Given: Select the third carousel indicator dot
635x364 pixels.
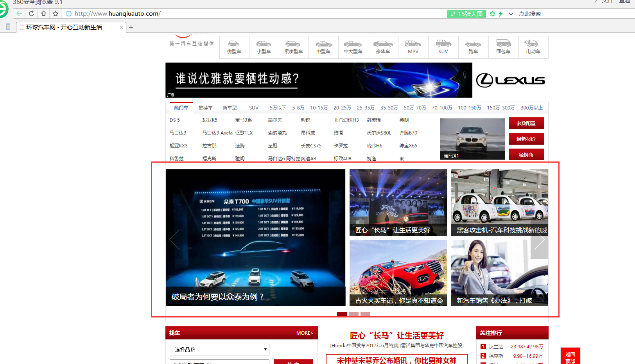Looking at the screenshot, I should coord(365,314).
